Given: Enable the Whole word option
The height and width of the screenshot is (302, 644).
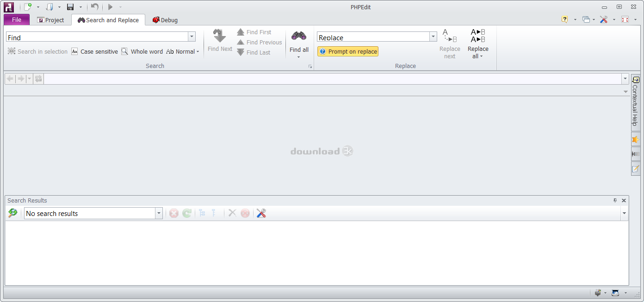Looking at the screenshot, I should click(x=142, y=51).
